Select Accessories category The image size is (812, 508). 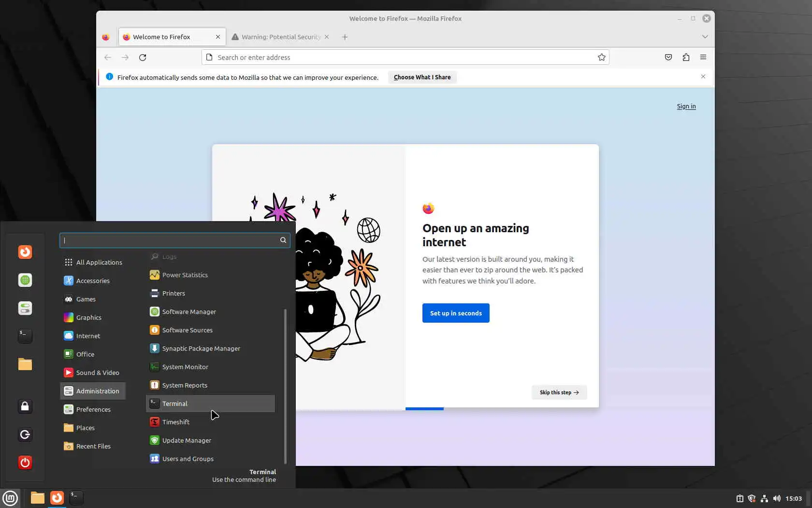[93, 281]
